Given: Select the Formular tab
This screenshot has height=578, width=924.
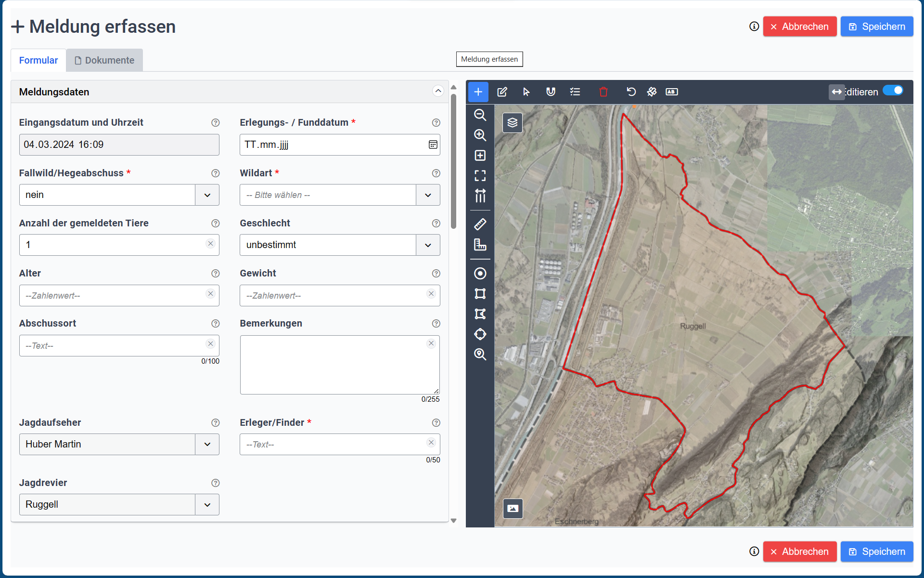Looking at the screenshot, I should [38, 60].
